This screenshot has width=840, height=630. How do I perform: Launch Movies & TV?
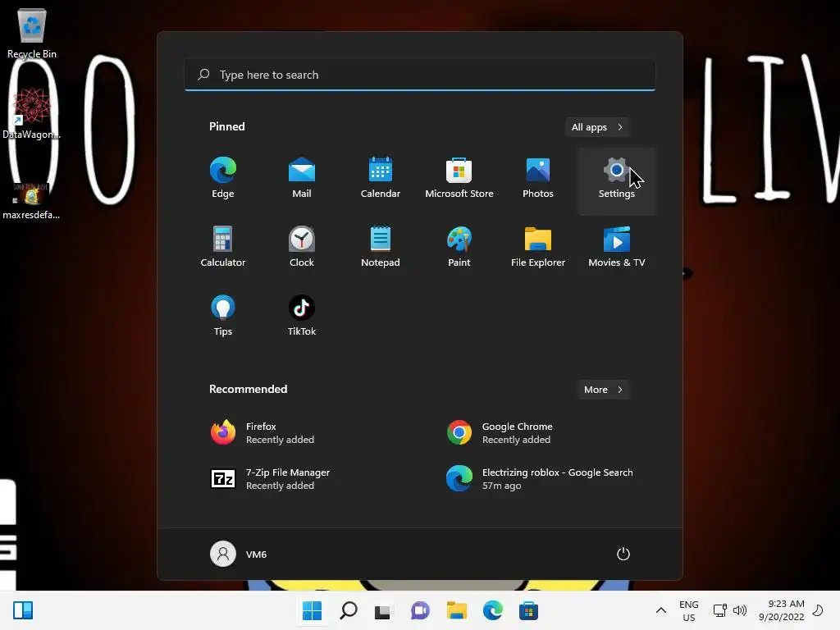pyautogui.click(x=617, y=247)
